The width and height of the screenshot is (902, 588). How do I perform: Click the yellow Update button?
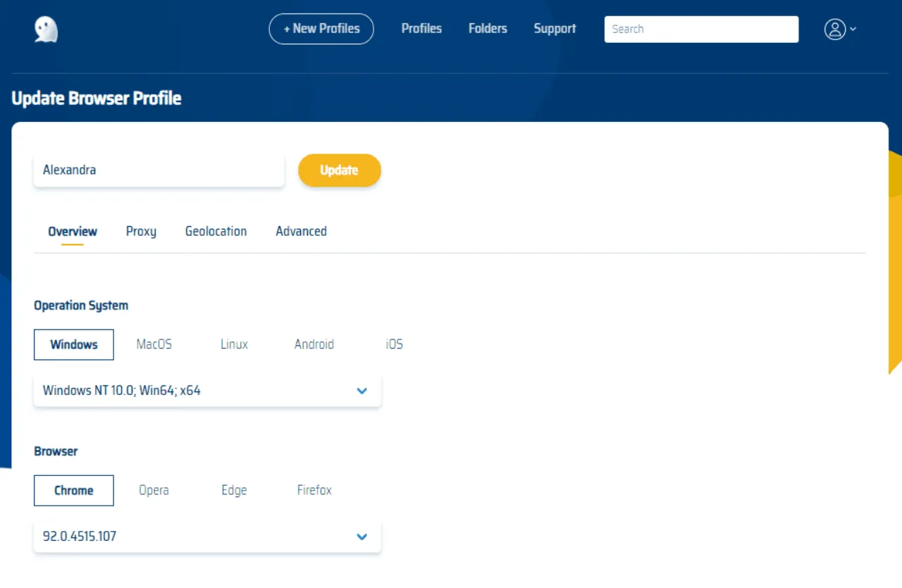pyautogui.click(x=340, y=170)
